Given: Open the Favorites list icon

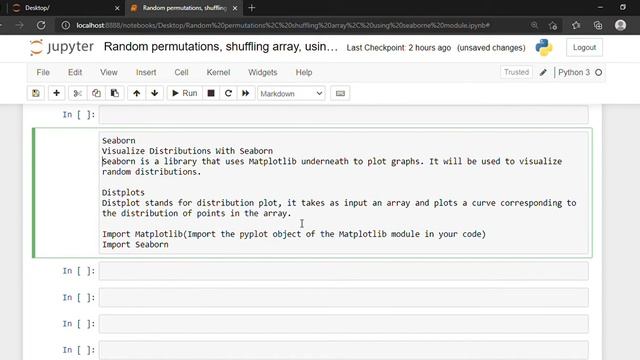Looking at the screenshot, I should [576, 25].
